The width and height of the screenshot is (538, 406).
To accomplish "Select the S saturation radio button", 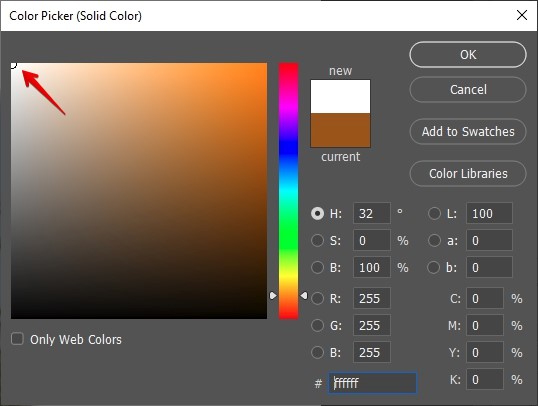I will tap(317, 240).
